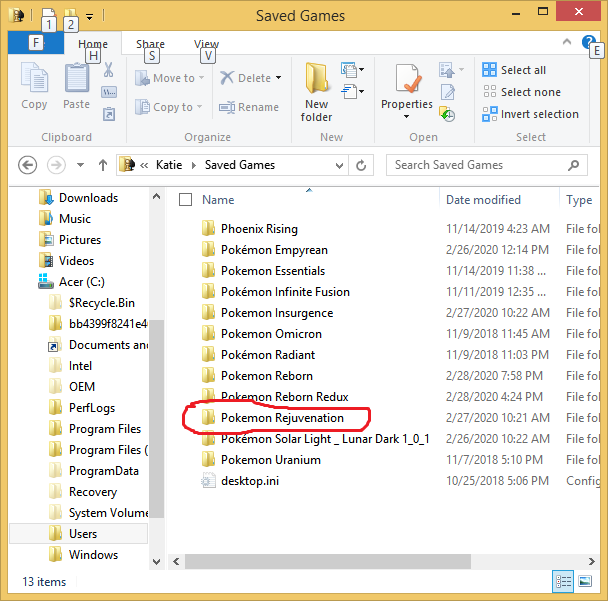
Task: Click the Copy icon in Clipboard group
Action: click(x=34, y=78)
